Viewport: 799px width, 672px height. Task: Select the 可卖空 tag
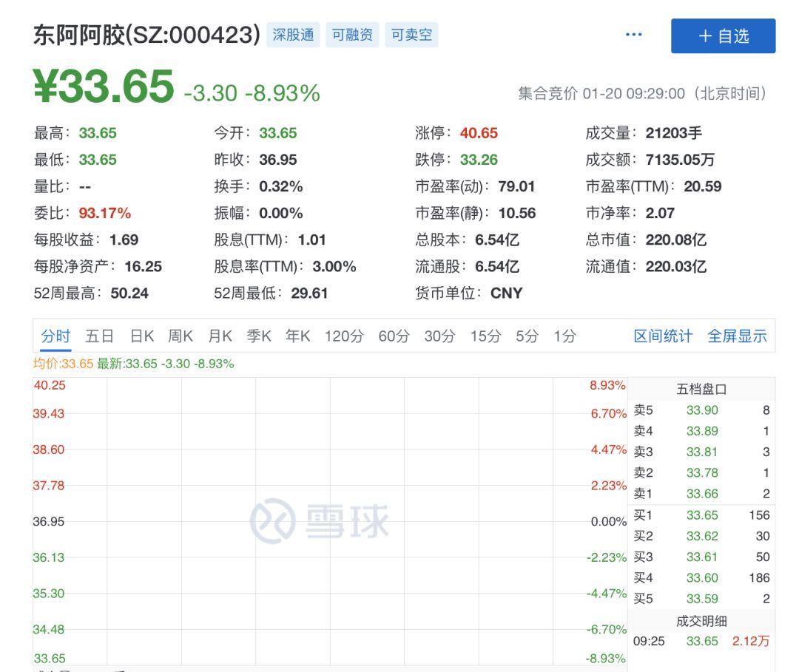click(x=411, y=35)
